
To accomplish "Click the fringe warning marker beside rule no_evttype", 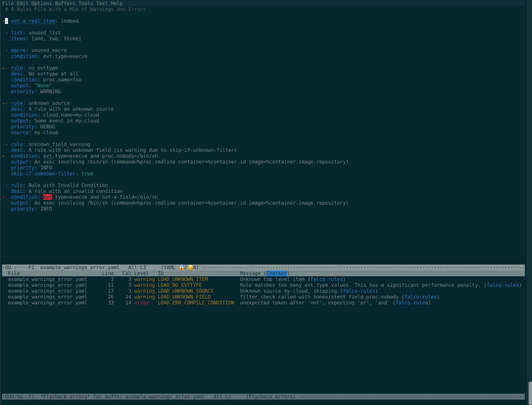I will tap(3, 68).
